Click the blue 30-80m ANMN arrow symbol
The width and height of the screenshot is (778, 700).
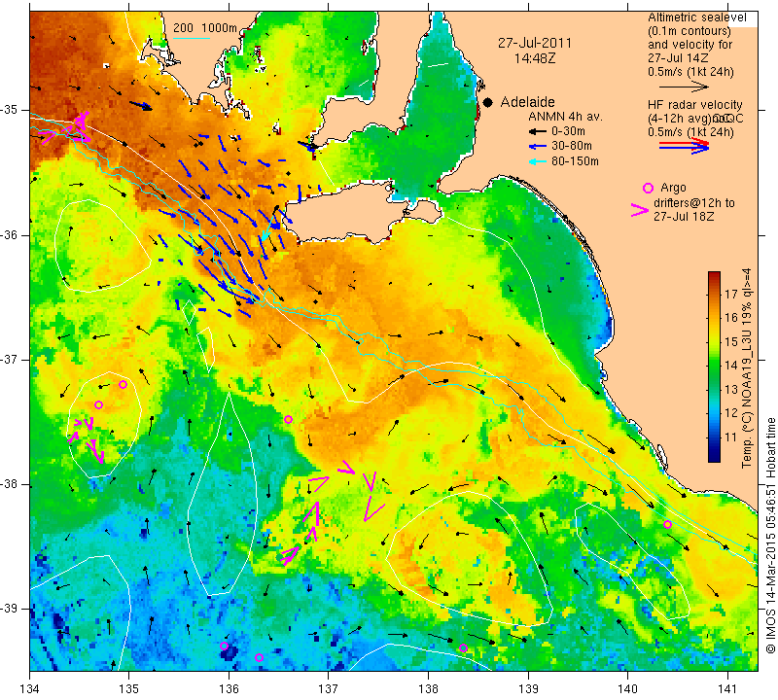[537, 147]
